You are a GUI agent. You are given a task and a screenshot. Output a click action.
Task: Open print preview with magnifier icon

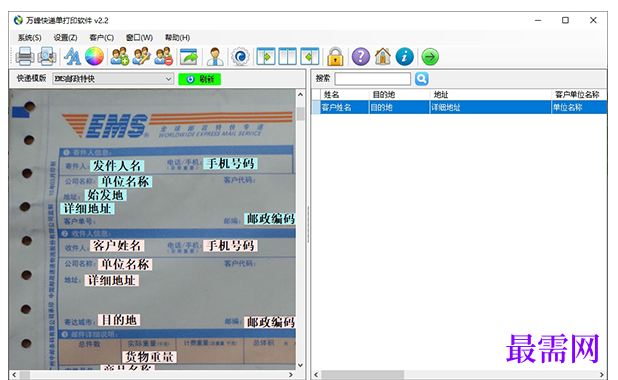coord(47,56)
